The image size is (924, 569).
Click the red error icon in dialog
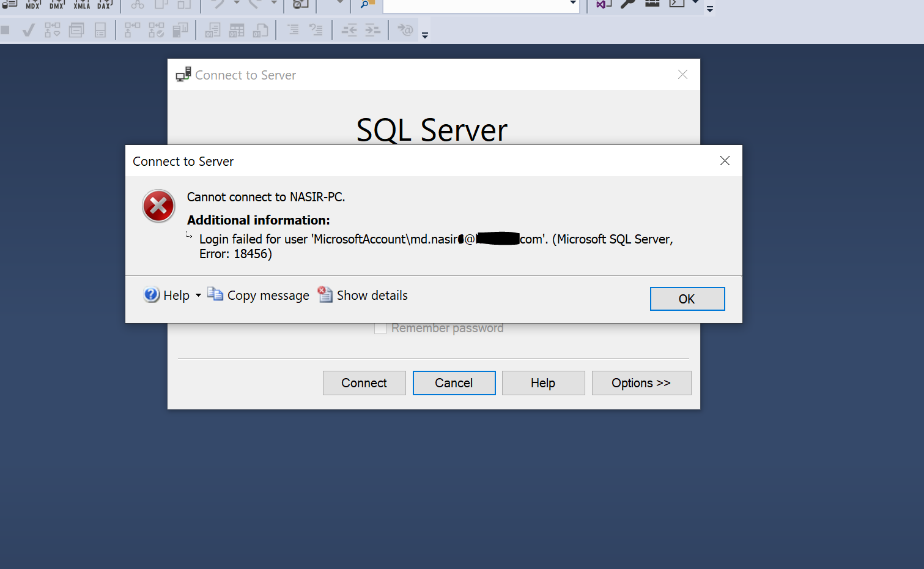click(158, 206)
